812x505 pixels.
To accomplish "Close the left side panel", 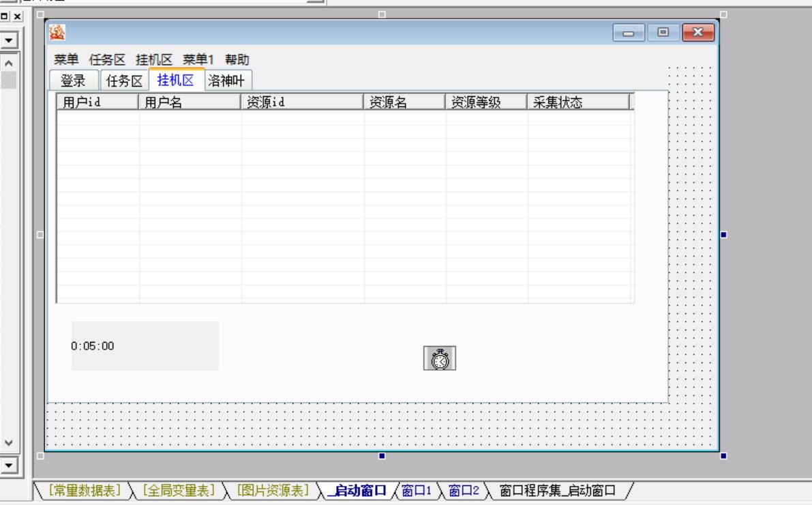I will (x=18, y=15).
